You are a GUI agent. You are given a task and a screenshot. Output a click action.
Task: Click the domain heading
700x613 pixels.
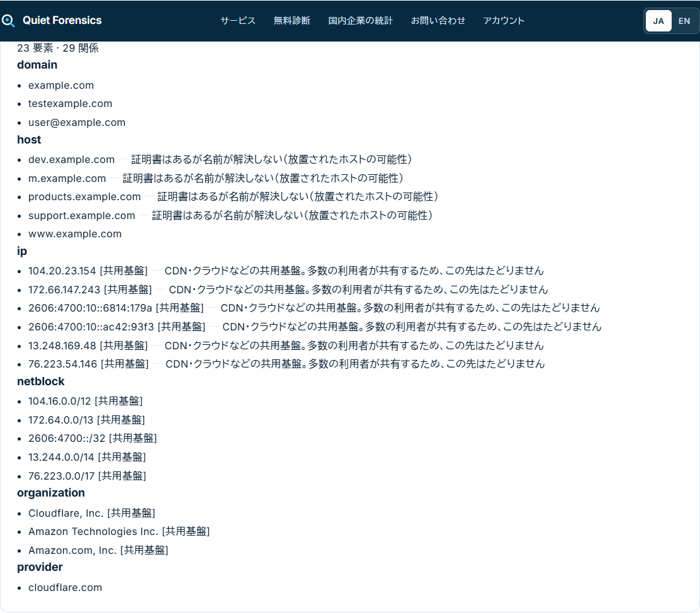click(37, 65)
